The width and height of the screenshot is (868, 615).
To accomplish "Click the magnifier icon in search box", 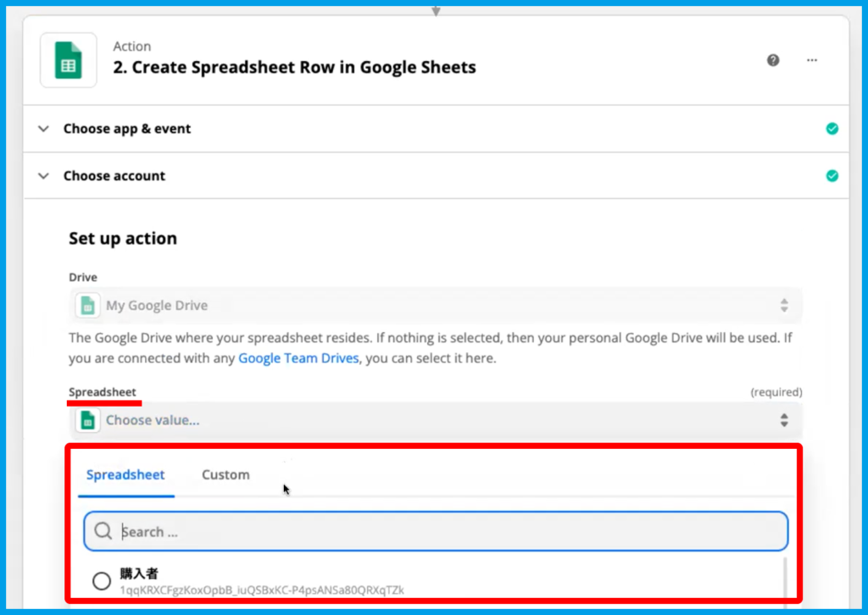I will coord(103,531).
